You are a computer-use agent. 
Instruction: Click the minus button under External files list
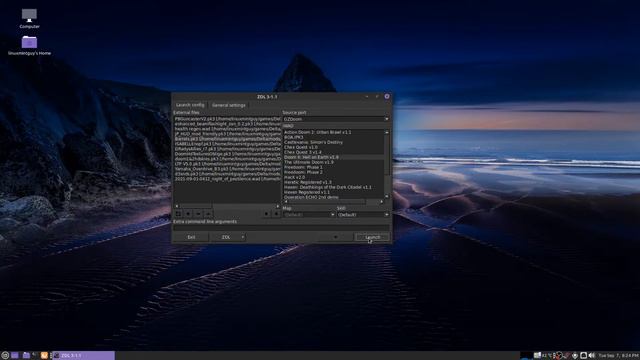198,213
